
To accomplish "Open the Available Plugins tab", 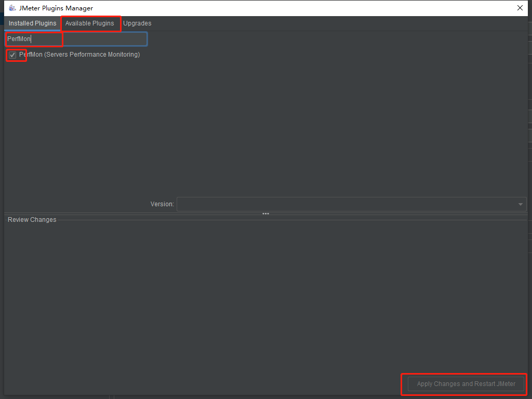I will pos(89,23).
